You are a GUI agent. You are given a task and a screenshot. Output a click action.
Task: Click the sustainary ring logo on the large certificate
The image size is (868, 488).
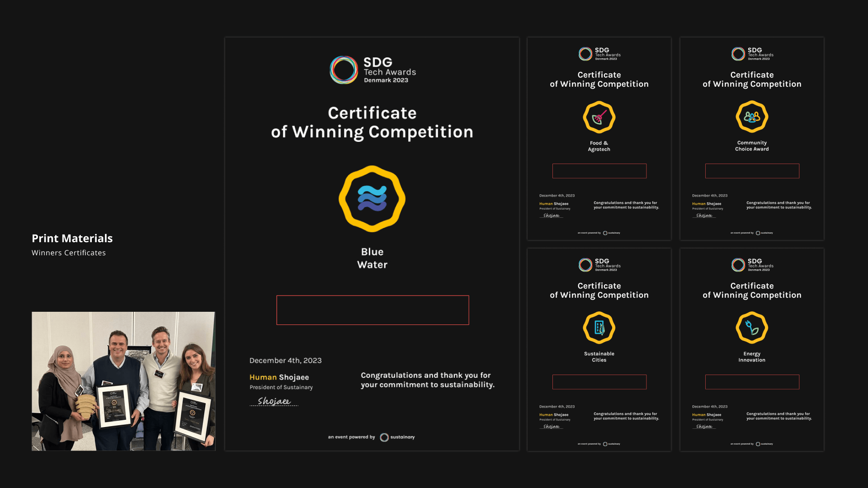point(384,437)
